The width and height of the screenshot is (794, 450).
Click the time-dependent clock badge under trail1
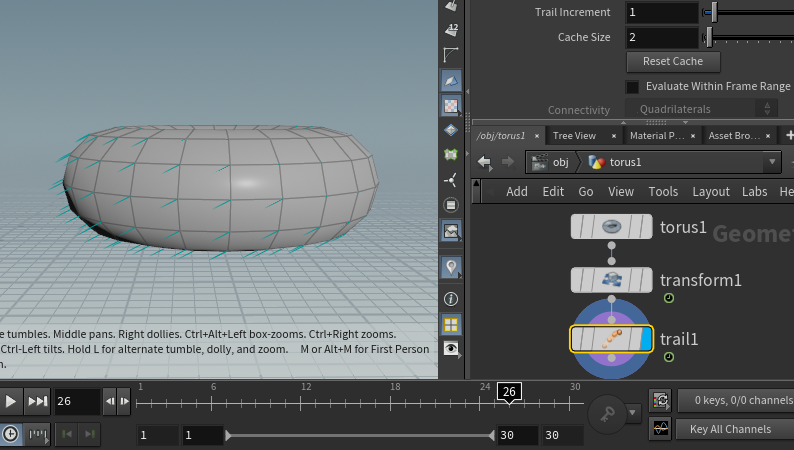coord(668,357)
